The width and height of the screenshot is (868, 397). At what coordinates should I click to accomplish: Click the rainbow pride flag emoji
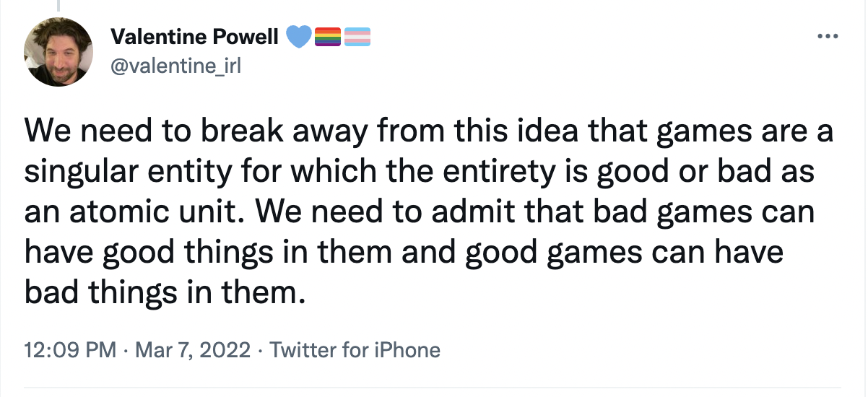tap(326, 37)
